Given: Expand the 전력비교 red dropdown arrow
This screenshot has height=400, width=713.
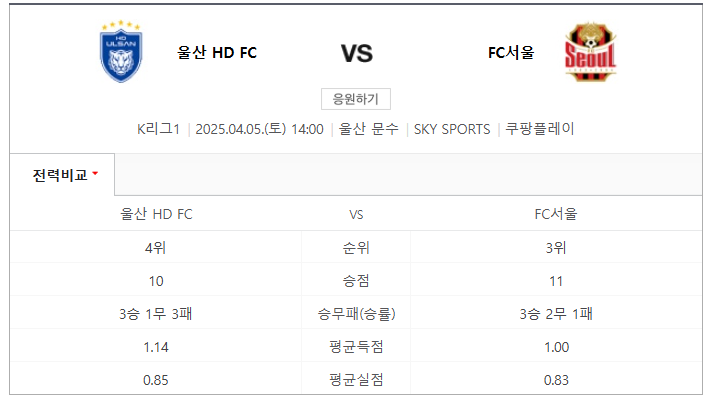Looking at the screenshot, I should (x=95, y=173).
